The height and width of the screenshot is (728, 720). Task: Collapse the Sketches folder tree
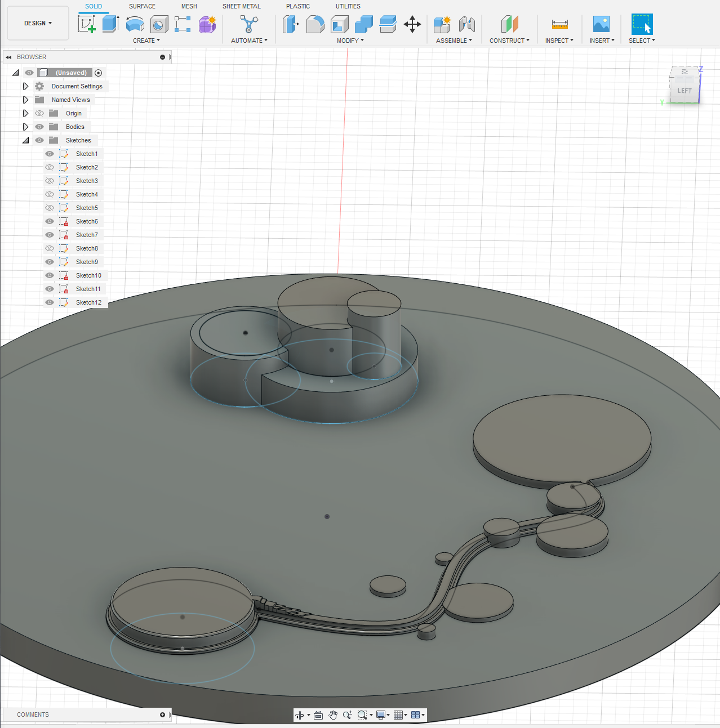pos(25,140)
